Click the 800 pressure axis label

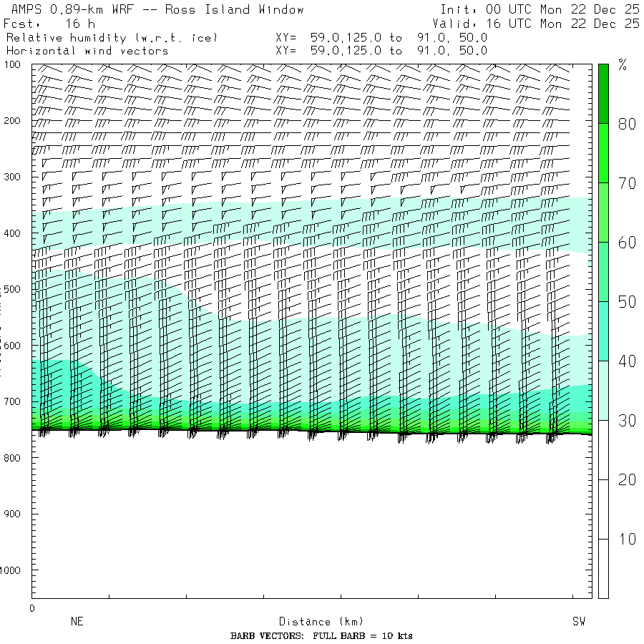pos(12,458)
